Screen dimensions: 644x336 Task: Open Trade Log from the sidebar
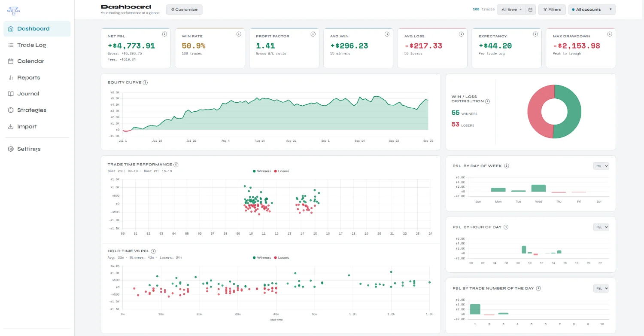pyautogui.click(x=37, y=45)
